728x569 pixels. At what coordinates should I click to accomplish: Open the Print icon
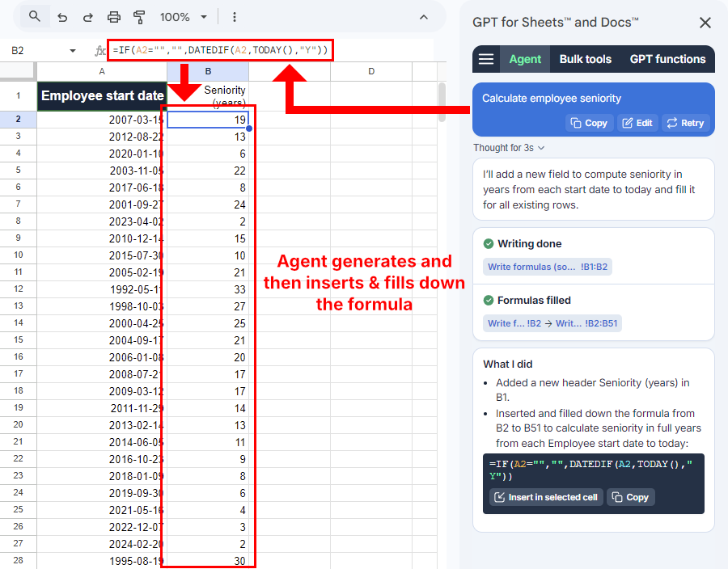(x=113, y=16)
